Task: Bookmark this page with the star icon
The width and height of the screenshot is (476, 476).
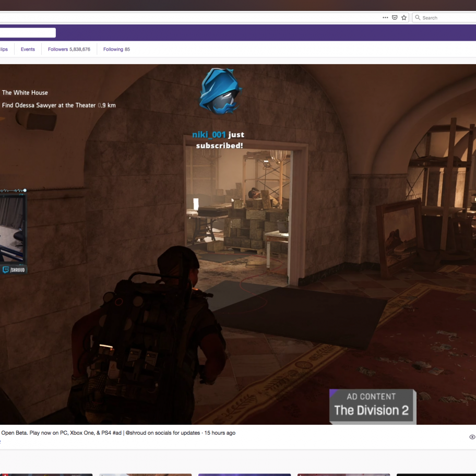Action: coord(404,17)
